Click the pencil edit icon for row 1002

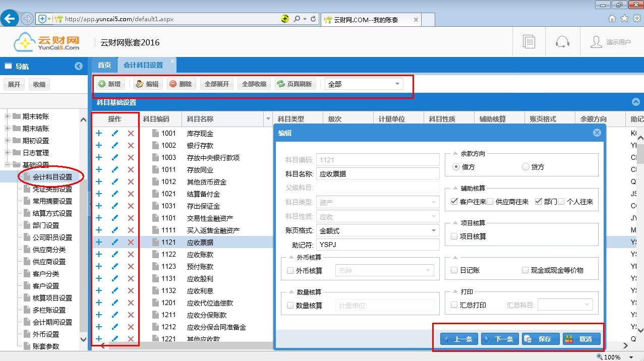(115, 146)
